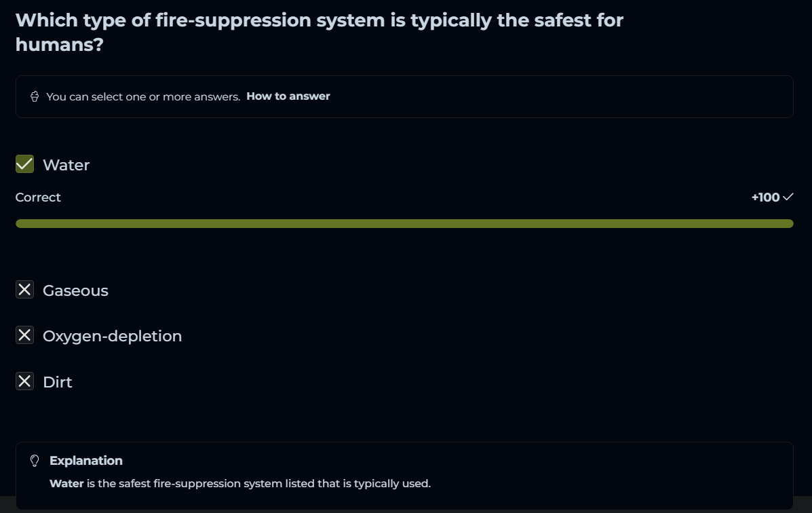Image resolution: width=812 pixels, height=513 pixels.
Task: Click the +100 score text
Action: [765, 197]
